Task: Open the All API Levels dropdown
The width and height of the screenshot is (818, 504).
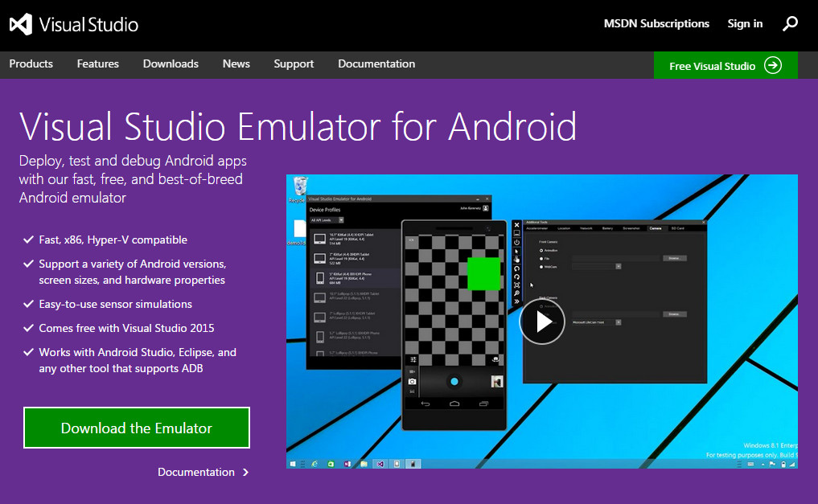Action: (327, 220)
